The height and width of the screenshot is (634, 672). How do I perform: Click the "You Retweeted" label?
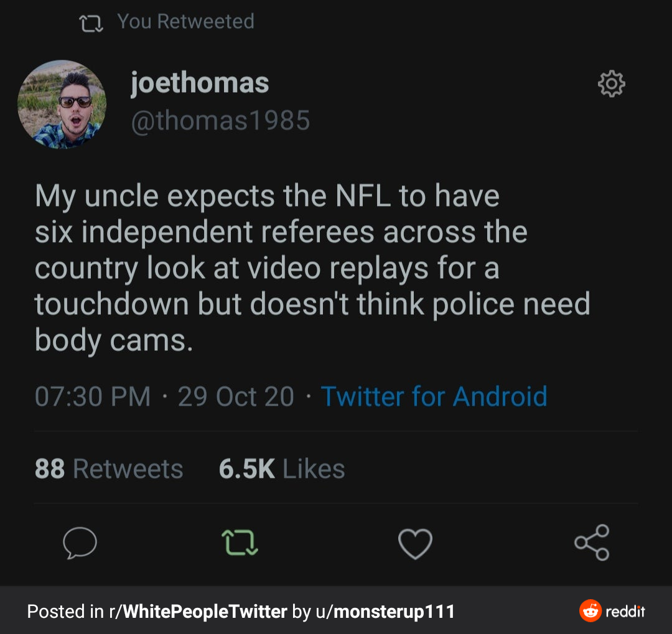[x=185, y=22]
